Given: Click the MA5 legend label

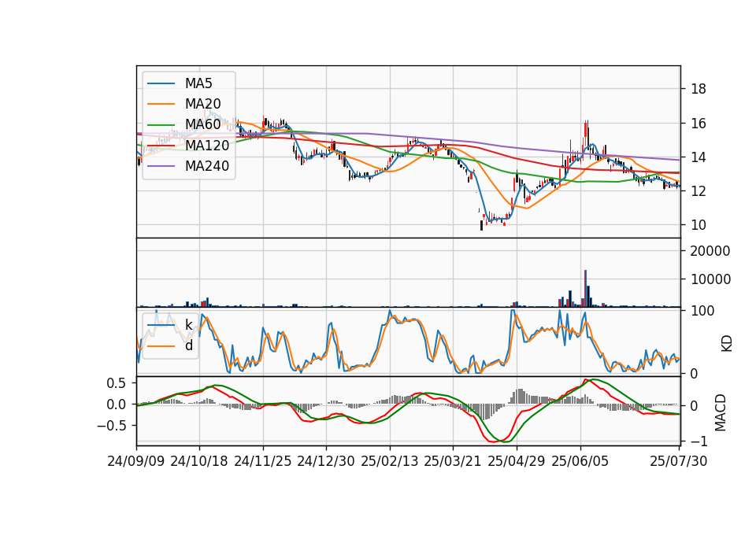Looking at the screenshot, I should pos(198,83).
